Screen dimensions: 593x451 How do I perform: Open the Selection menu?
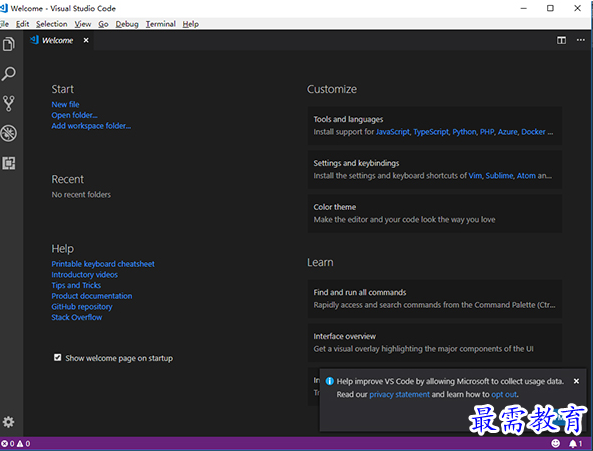pos(51,24)
